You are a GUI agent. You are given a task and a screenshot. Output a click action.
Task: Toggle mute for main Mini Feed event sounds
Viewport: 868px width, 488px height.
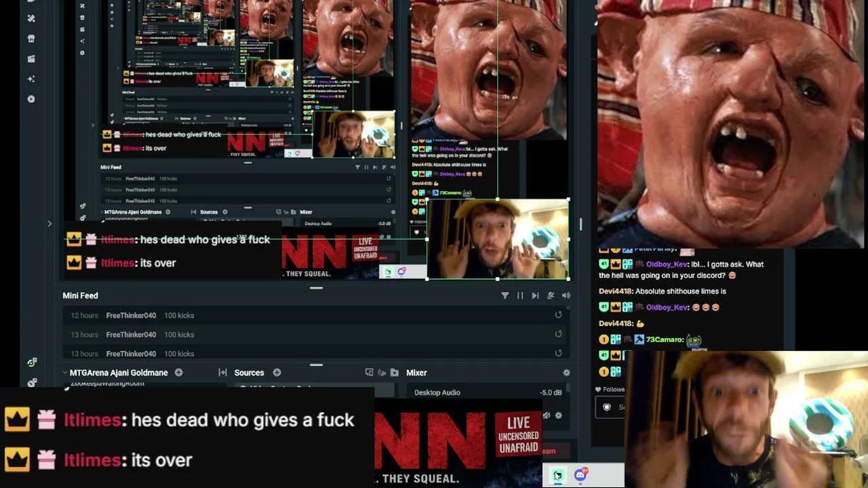(551, 296)
